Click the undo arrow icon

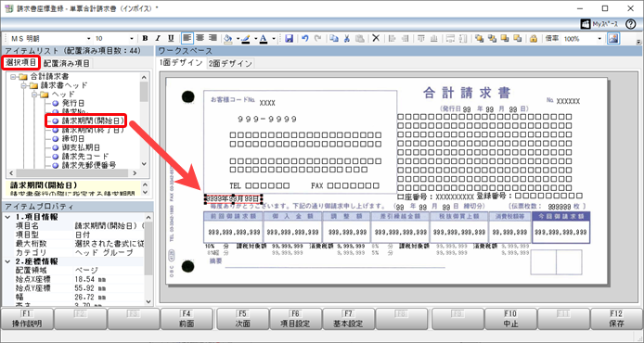coord(304,39)
